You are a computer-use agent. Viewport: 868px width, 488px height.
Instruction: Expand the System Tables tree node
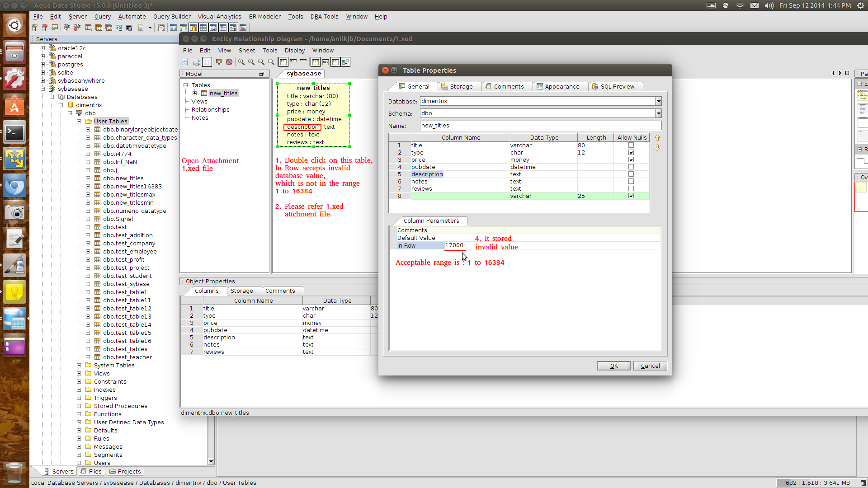[x=79, y=365]
